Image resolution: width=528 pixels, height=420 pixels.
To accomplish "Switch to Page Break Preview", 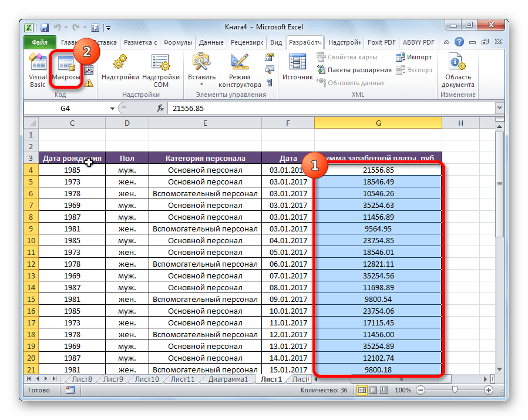I will click(384, 390).
